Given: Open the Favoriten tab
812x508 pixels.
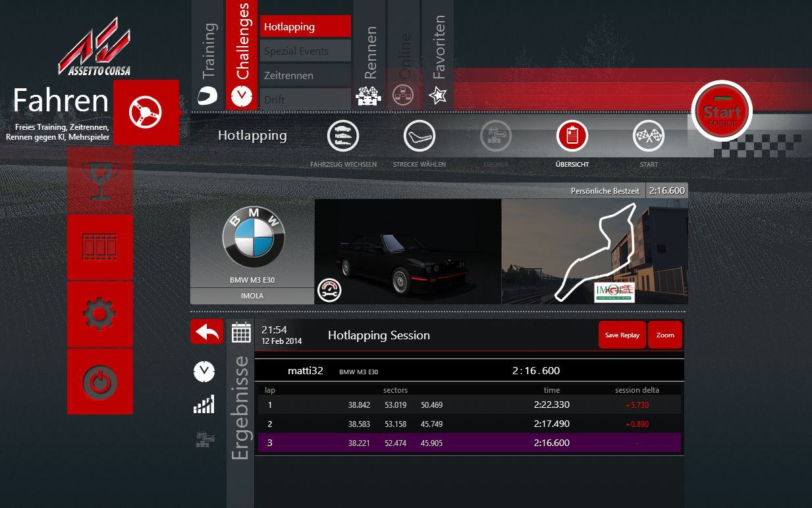Looking at the screenshot, I should (438, 55).
